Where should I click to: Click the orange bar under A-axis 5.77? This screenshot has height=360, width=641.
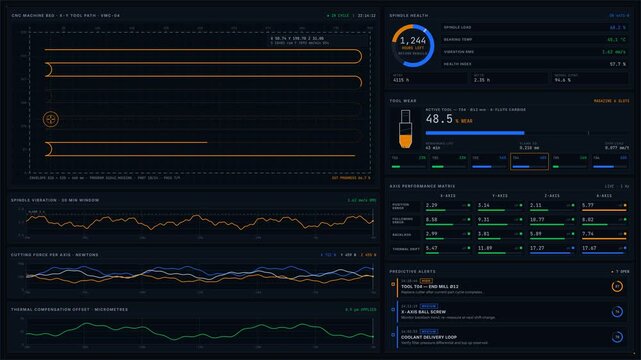pos(604,210)
